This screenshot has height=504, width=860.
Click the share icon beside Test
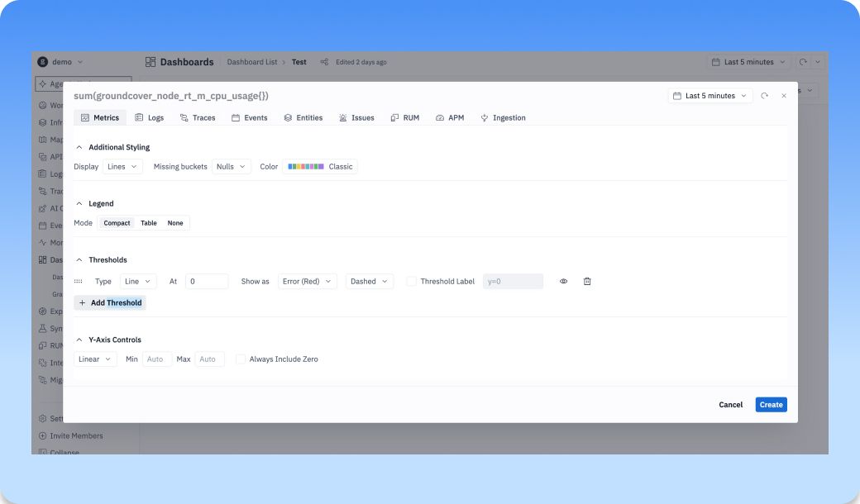tap(324, 62)
